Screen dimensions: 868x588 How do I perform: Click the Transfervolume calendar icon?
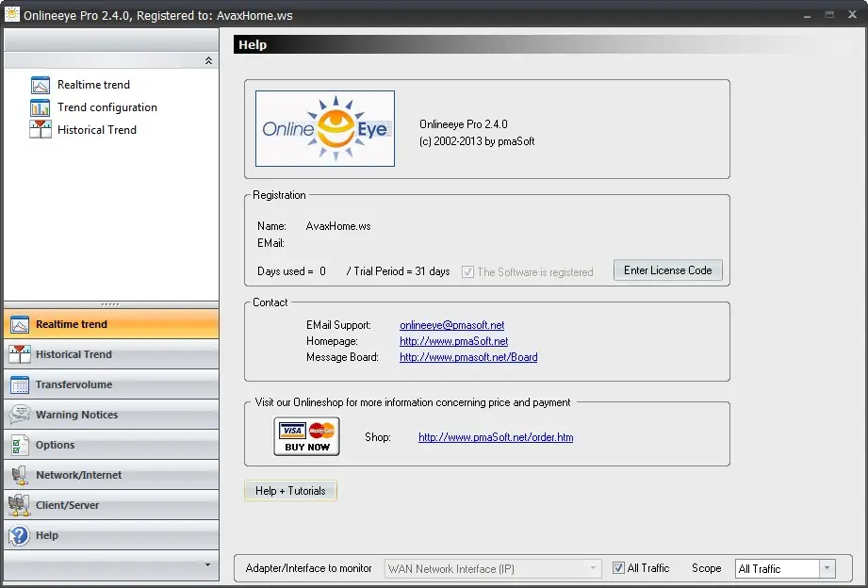(x=20, y=384)
